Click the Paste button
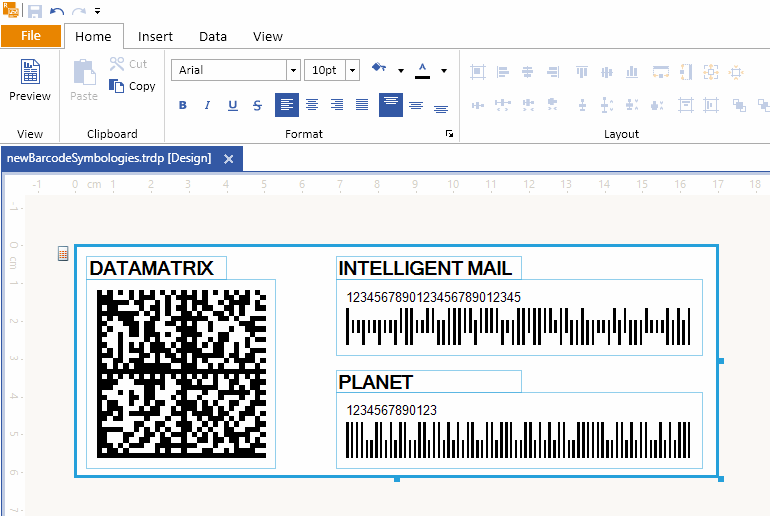 tap(84, 80)
